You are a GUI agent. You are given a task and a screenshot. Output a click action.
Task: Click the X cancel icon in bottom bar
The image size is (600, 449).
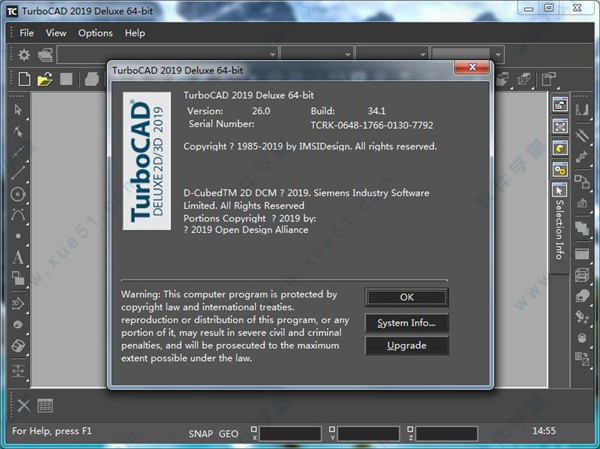pyautogui.click(x=24, y=405)
